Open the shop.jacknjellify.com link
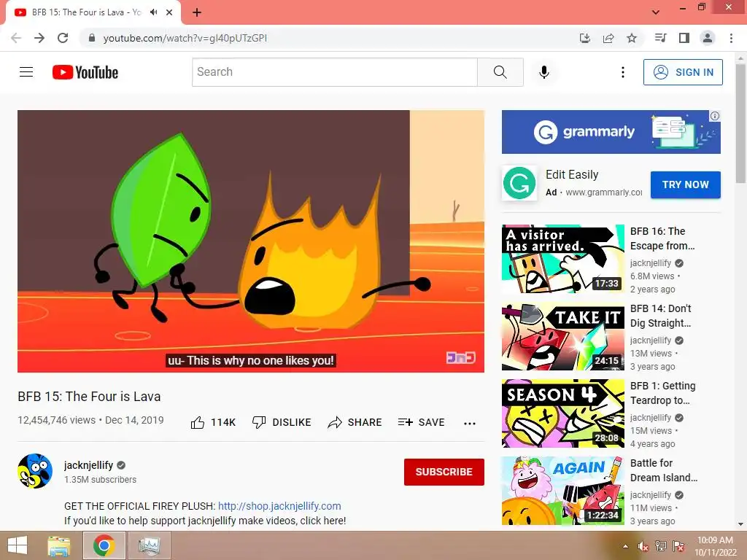This screenshot has height=560, width=747. tap(279, 506)
